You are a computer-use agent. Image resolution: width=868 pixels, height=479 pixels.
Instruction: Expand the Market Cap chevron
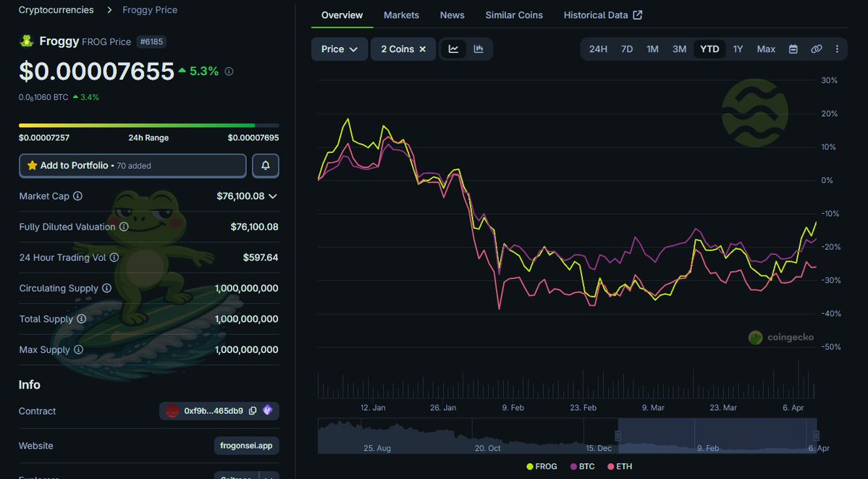click(x=273, y=196)
